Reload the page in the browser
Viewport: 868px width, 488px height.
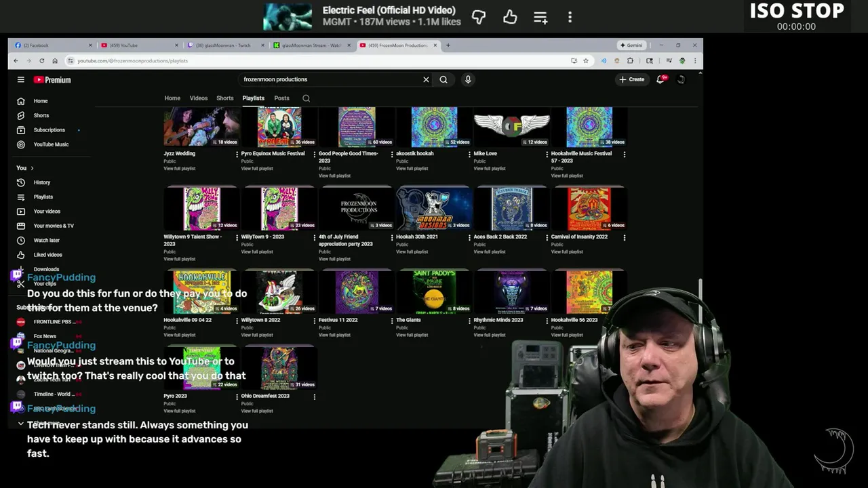tap(41, 60)
